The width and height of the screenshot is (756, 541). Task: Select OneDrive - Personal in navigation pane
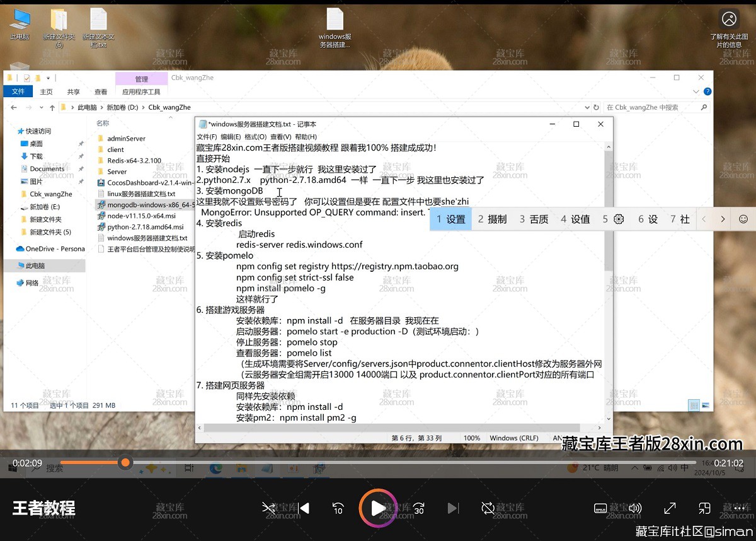[x=50, y=249]
